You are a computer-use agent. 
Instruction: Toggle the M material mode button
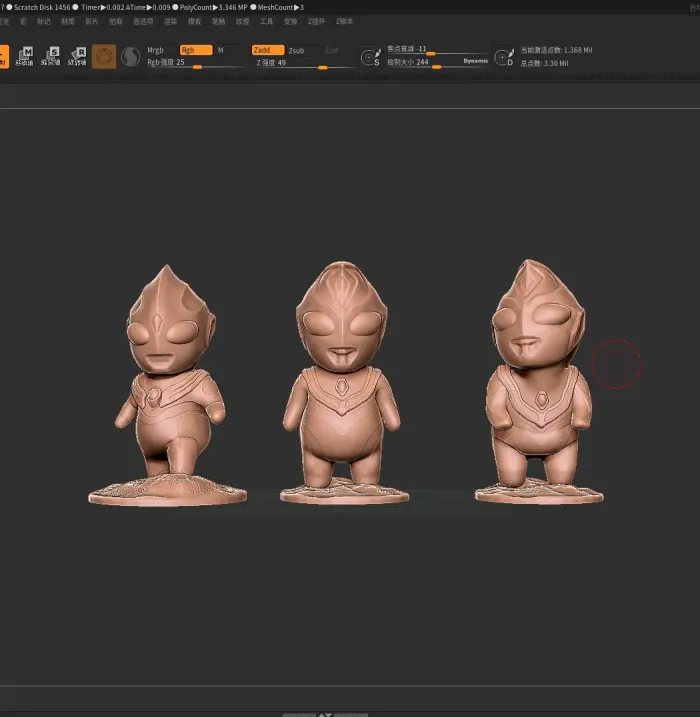tap(221, 50)
